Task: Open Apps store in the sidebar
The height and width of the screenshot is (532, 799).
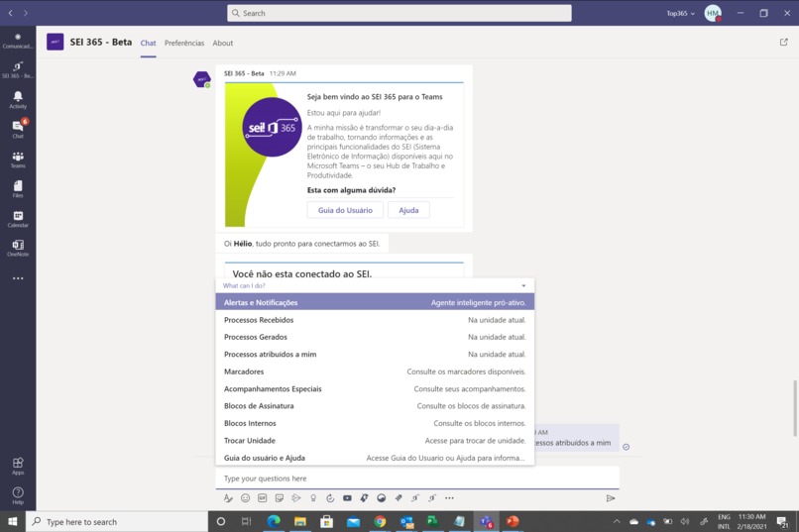Action: (x=18, y=466)
